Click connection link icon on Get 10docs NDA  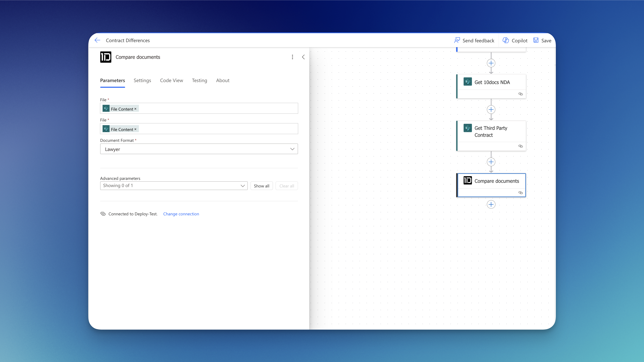520,94
